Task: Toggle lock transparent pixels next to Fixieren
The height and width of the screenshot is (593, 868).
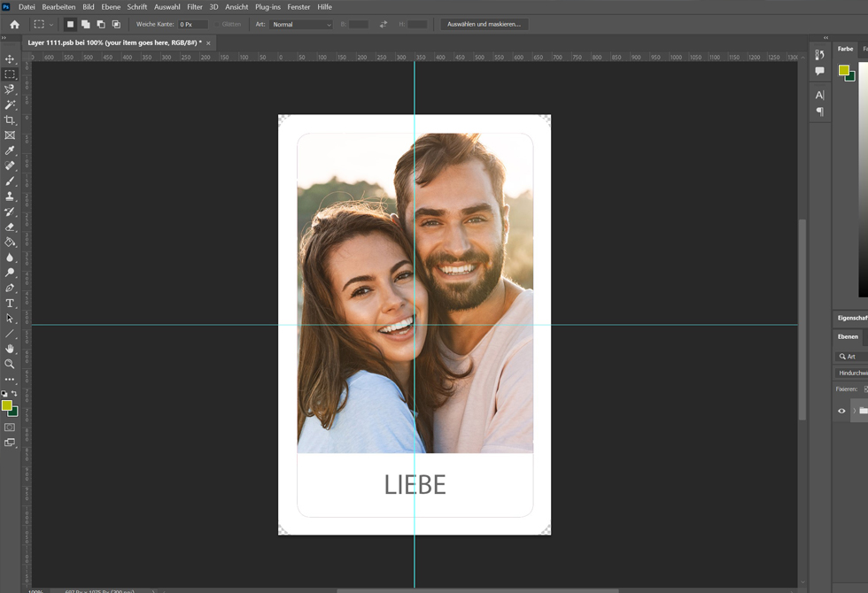Action: pos(866,389)
